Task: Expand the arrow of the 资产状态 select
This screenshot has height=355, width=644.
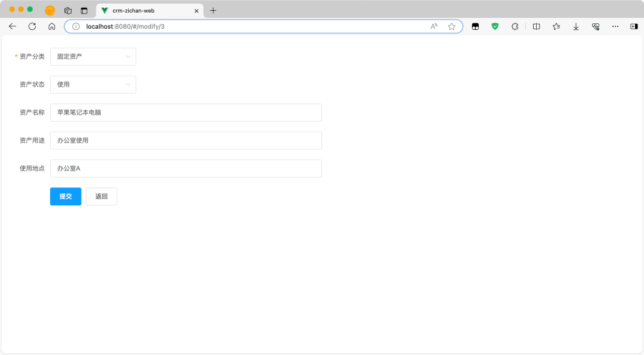Action: point(128,85)
